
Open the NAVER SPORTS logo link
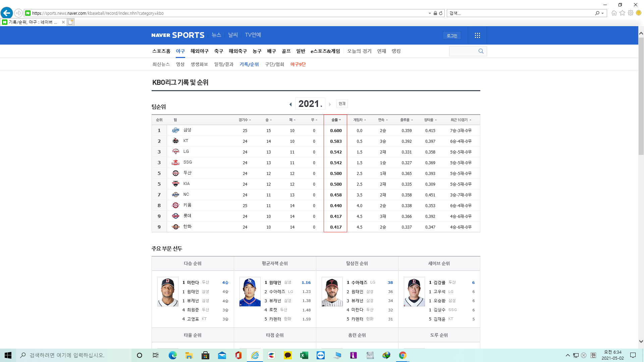click(178, 35)
